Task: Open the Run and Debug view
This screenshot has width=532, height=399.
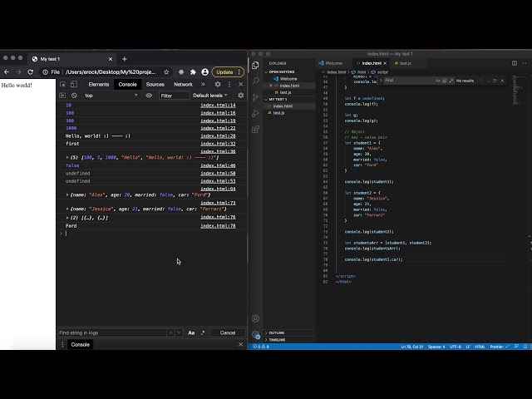Action: (x=255, y=113)
